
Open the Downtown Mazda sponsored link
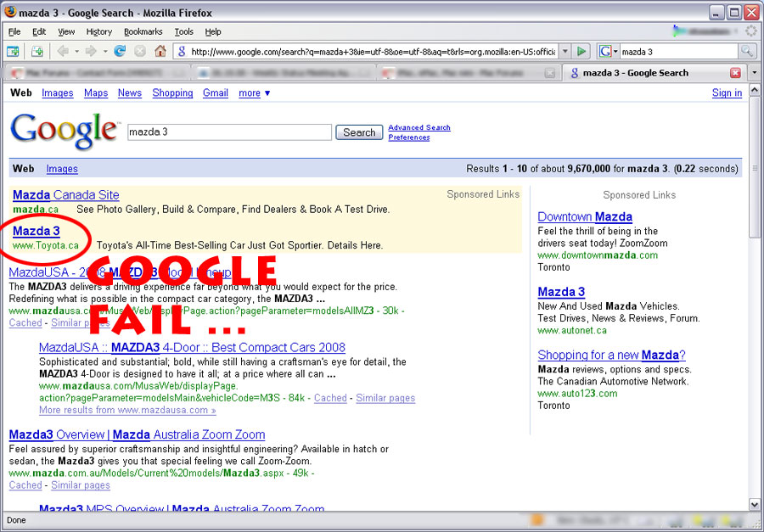pyautogui.click(x=585, y=217)
